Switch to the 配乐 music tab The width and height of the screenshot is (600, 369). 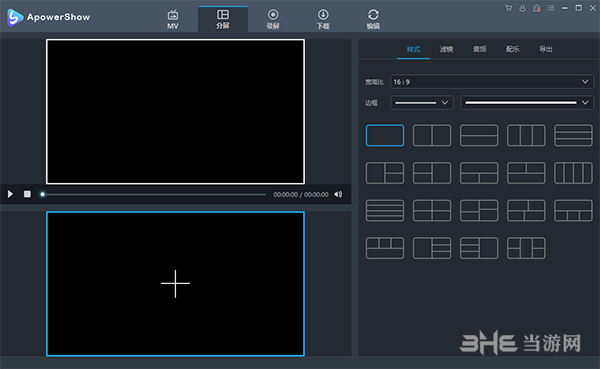tap(512, 49)
